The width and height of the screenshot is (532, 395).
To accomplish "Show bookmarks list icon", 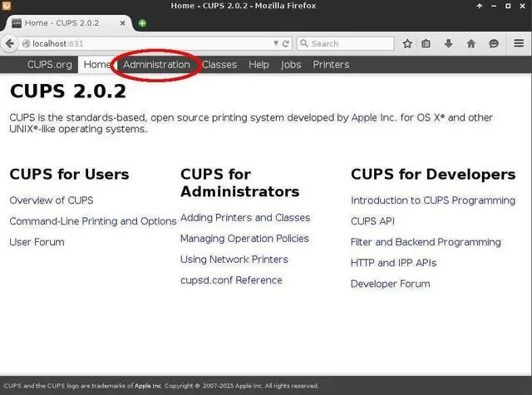I will [x=426, y=43].
